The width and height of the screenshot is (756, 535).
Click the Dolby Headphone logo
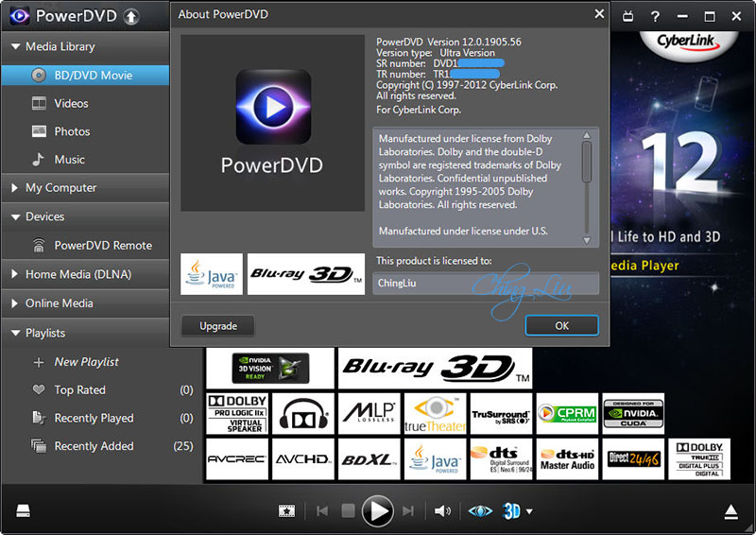(x=303, y=414)
